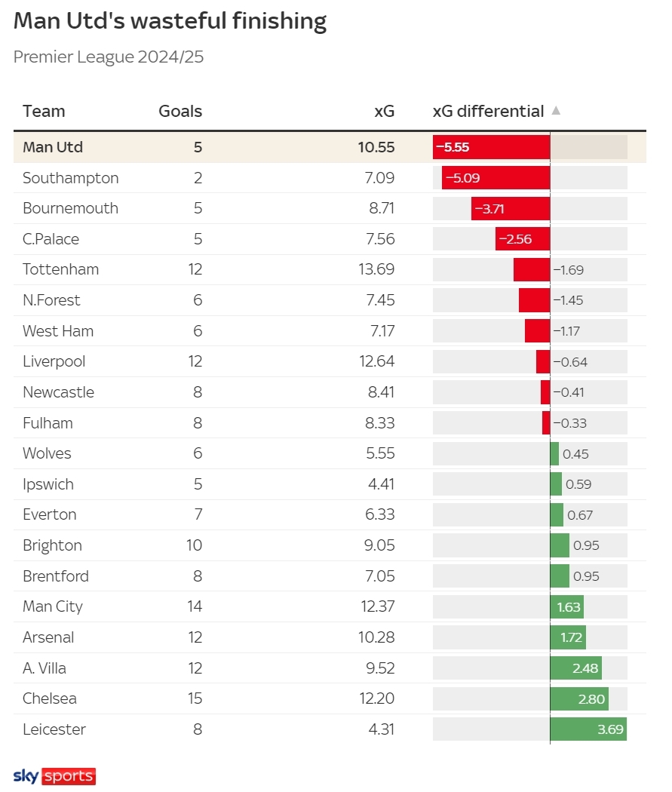Click the Arsenal xG value 10.28
Image resolution: width=672 pixels, height=792 pixels.
(376, 637)
